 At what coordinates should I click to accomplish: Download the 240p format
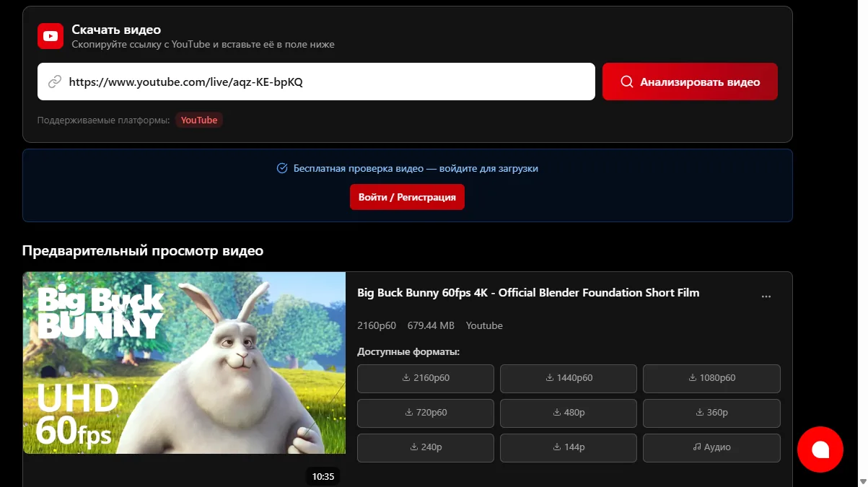point(426,447)
